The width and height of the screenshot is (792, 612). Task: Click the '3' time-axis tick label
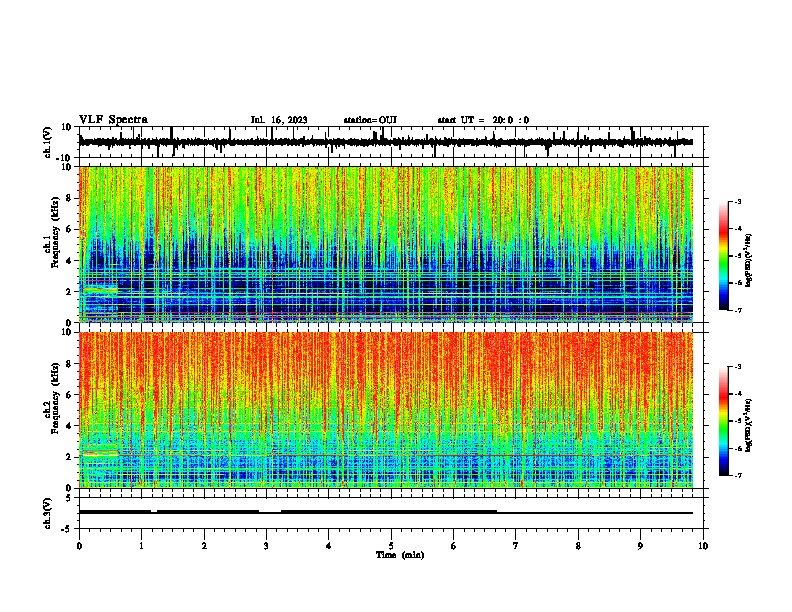pos(266,546)
